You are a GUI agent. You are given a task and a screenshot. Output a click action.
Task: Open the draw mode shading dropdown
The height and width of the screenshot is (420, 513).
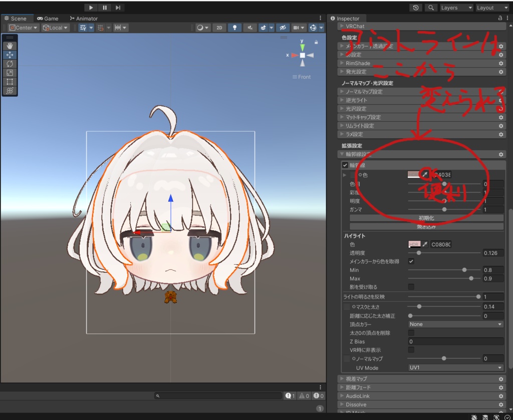coord(202,28)
